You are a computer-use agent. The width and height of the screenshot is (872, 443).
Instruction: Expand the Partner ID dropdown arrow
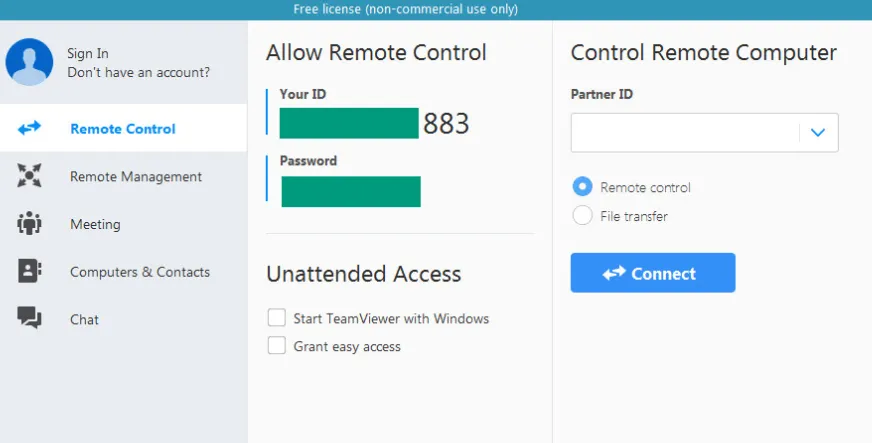[x=818, y=132]
